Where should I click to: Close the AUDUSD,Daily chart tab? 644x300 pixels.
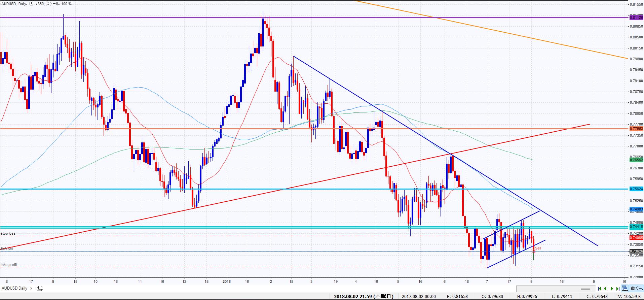(x=31, y=288)
